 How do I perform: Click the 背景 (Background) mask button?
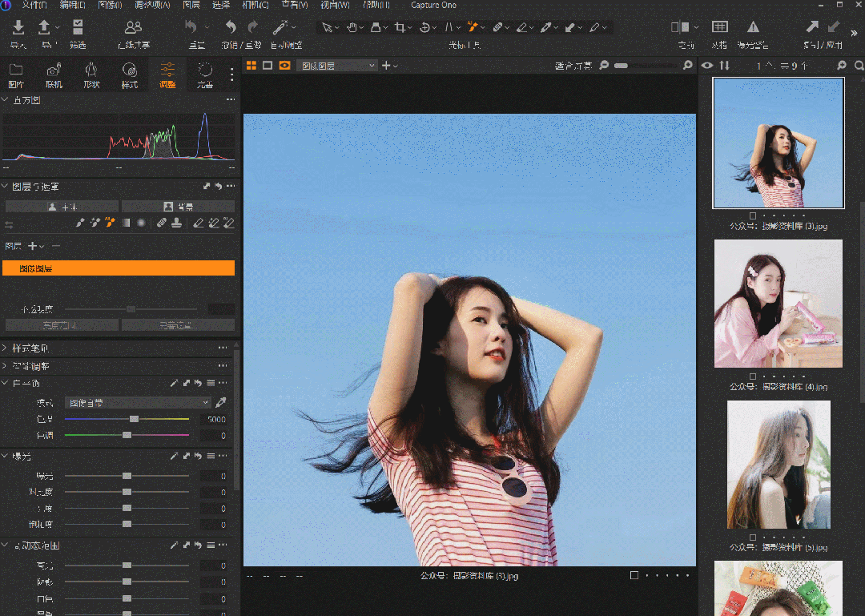pyautogui.click(x=177, y=207)
